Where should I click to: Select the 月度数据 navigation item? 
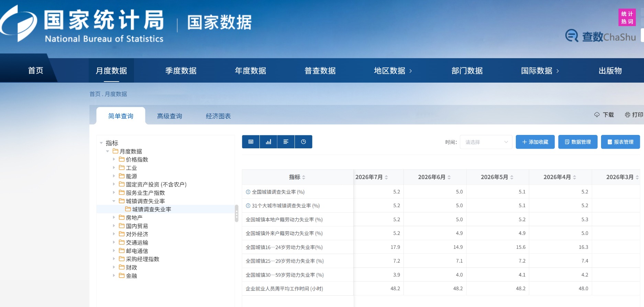click(111, 71)
